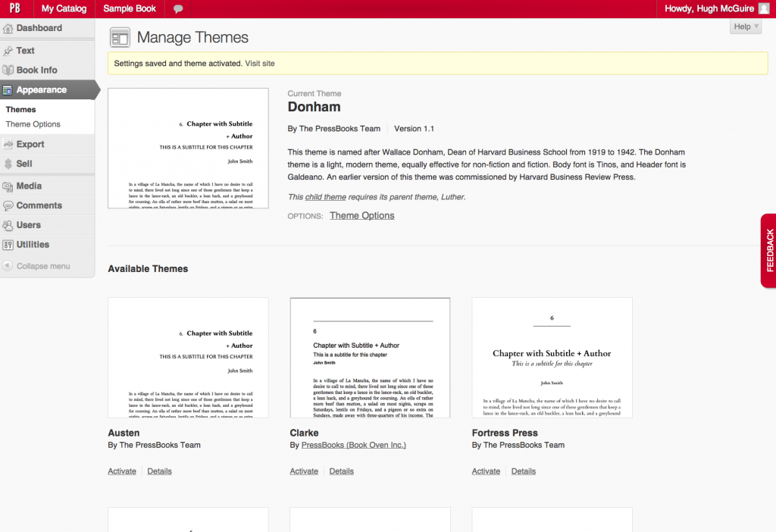Follow the Visit site link
Image resolution: width=776 pixels, height=532 pixels.
coord(260,64)
